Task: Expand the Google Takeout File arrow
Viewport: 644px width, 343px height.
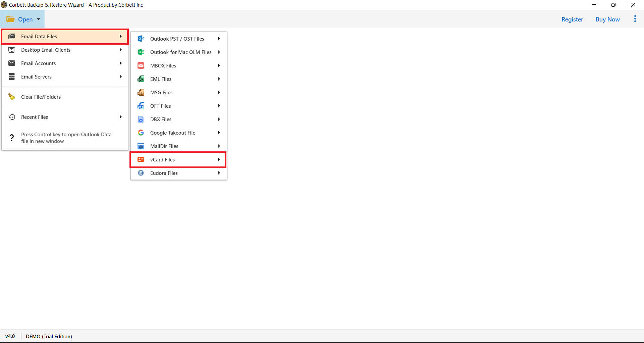Action: (219, 133)
